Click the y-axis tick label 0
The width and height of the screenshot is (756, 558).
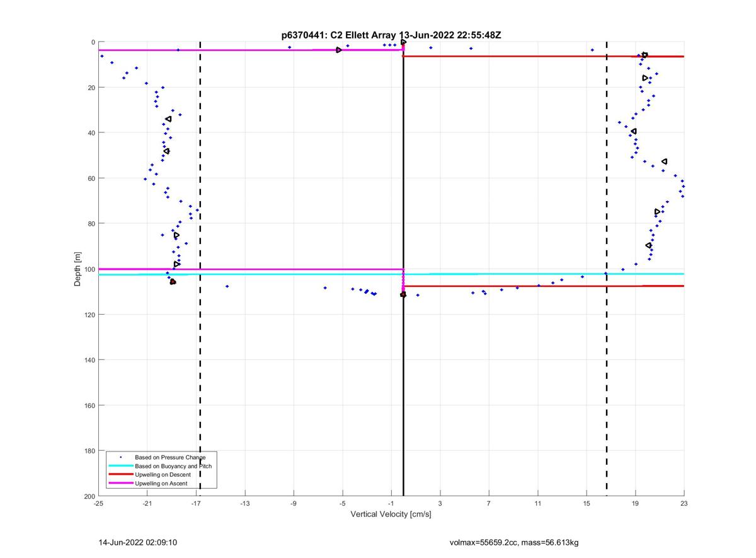pos(93,42)
